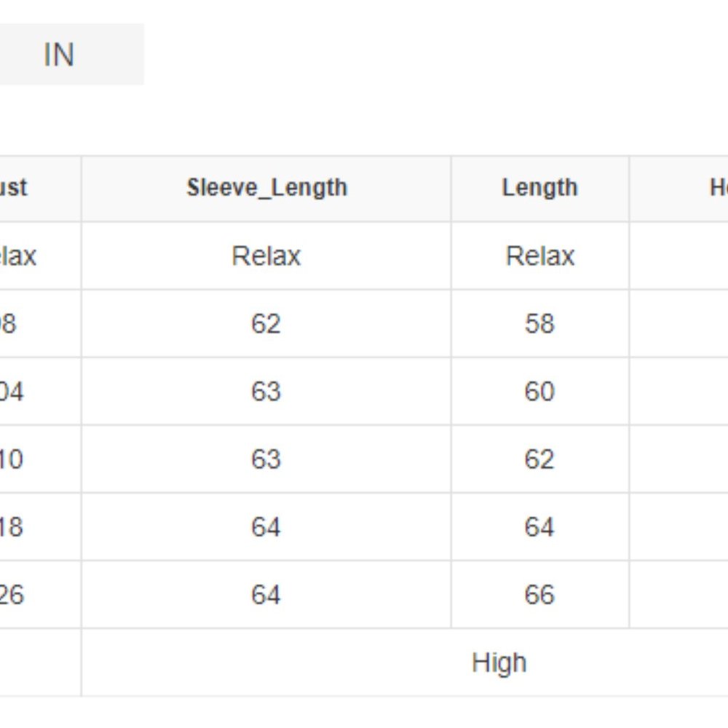The image size is (728, 728).
Task: Select length value 58
Action: [x=540, y=324]
